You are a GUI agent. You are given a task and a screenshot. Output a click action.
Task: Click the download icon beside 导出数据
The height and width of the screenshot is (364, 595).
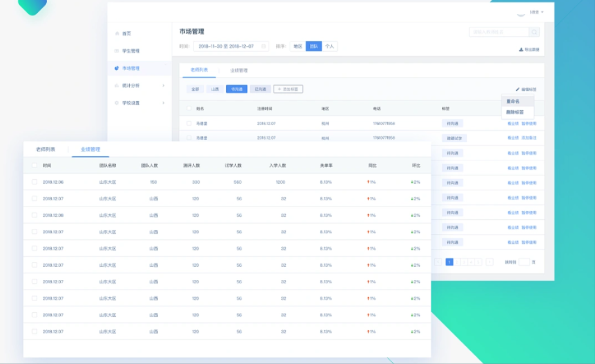point(521,50)
